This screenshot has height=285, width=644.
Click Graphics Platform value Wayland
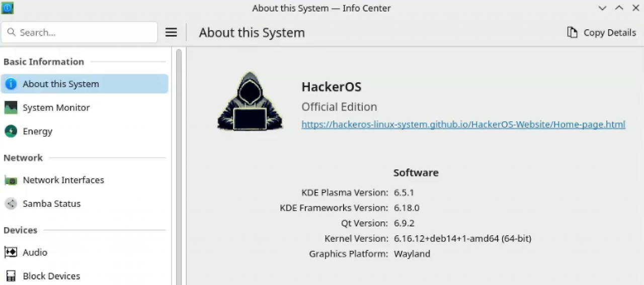pyautogui.click(x=412, y=254)
